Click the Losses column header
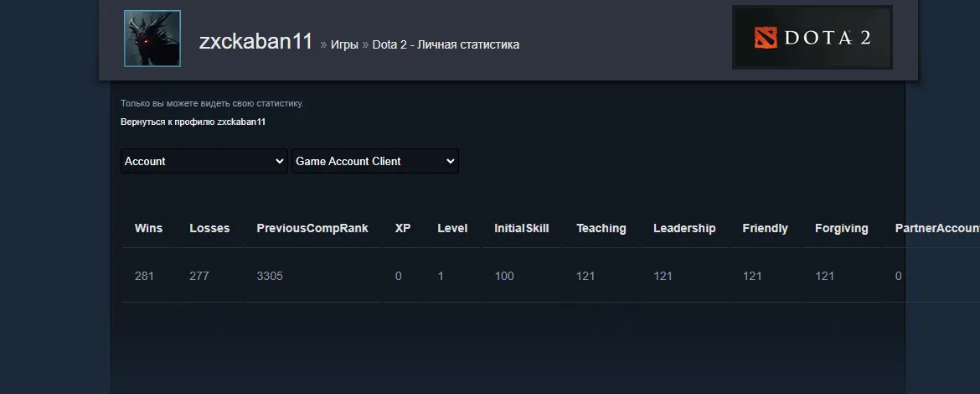This screenshot has width=980, height=394. click(x=210, y=228)
